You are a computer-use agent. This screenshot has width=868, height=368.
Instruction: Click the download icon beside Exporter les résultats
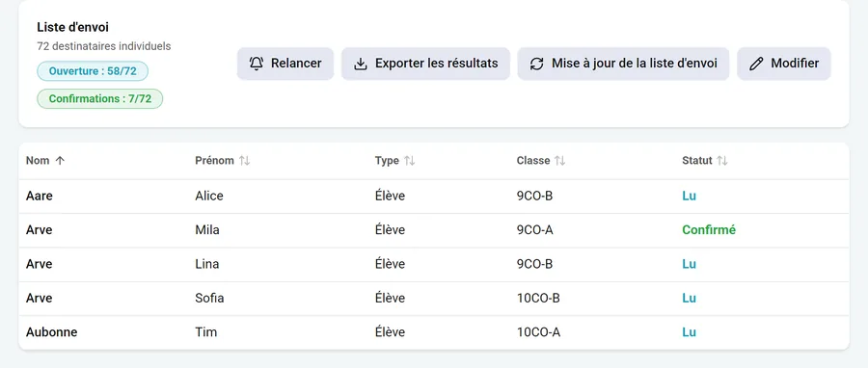(361, 64)
